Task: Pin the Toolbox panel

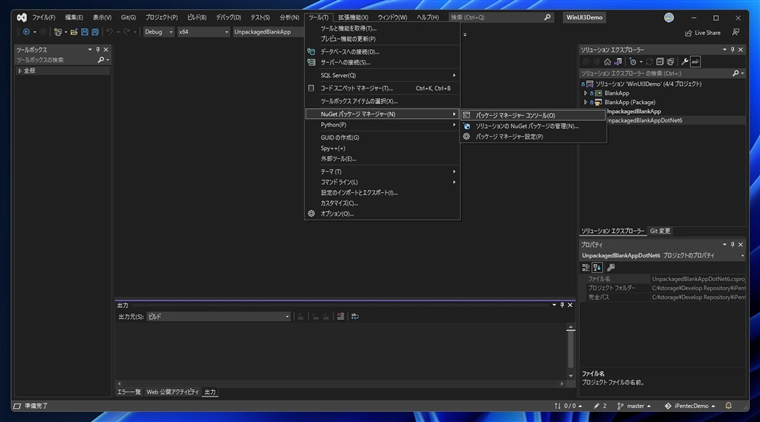Action: (98, 49)
